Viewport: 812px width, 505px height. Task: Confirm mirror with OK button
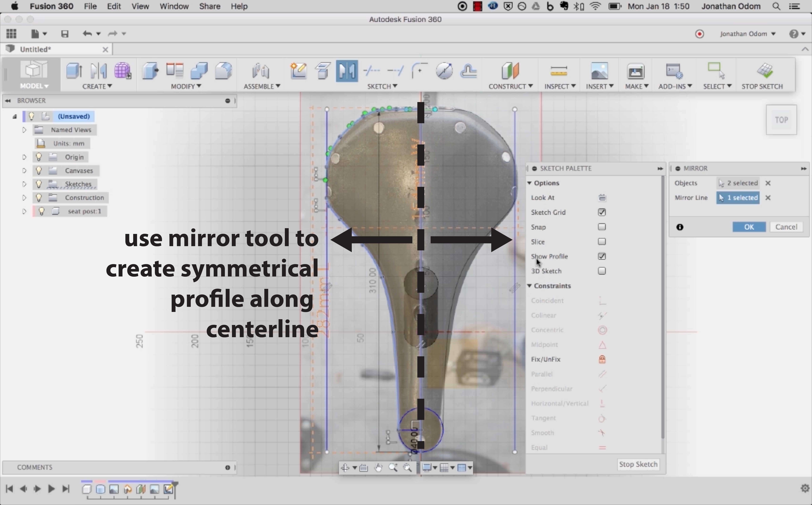point(749,227)
